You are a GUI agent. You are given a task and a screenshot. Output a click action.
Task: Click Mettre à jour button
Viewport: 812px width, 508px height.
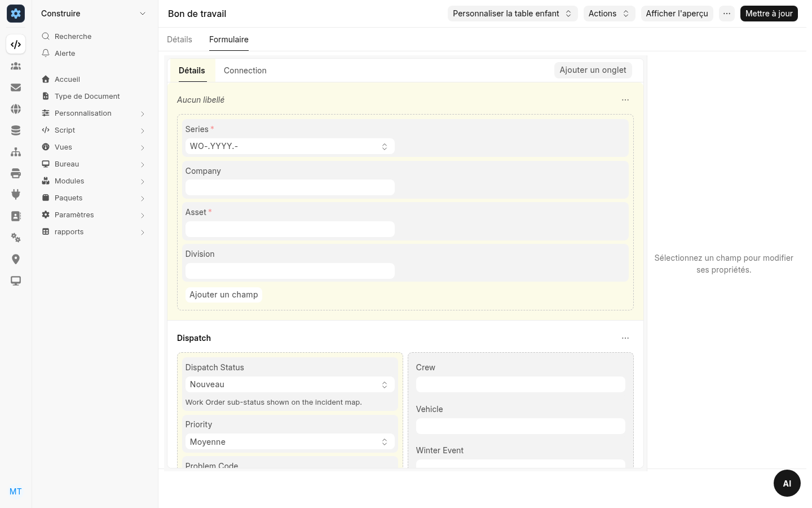click(x=769, y=14)
